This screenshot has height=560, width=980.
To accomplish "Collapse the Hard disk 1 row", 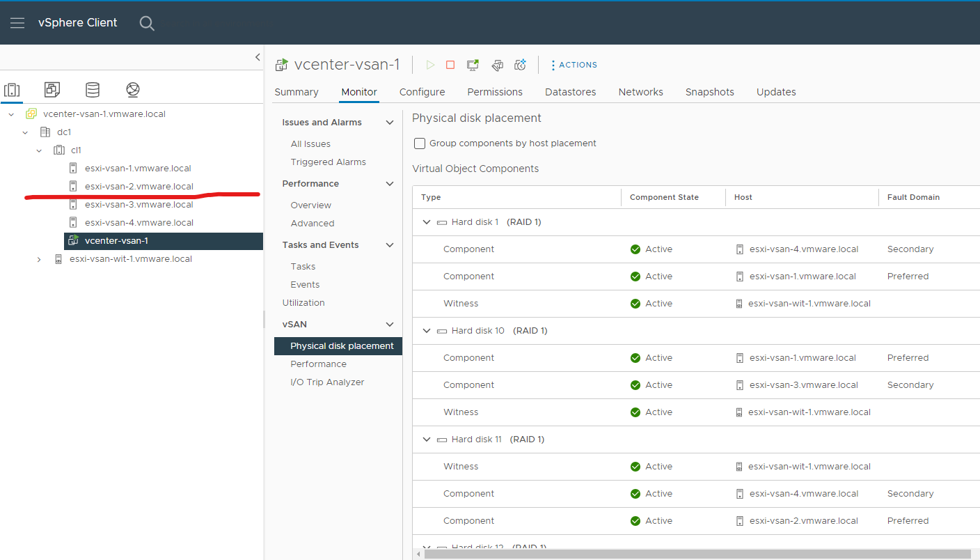I will (x=427, y=222).
